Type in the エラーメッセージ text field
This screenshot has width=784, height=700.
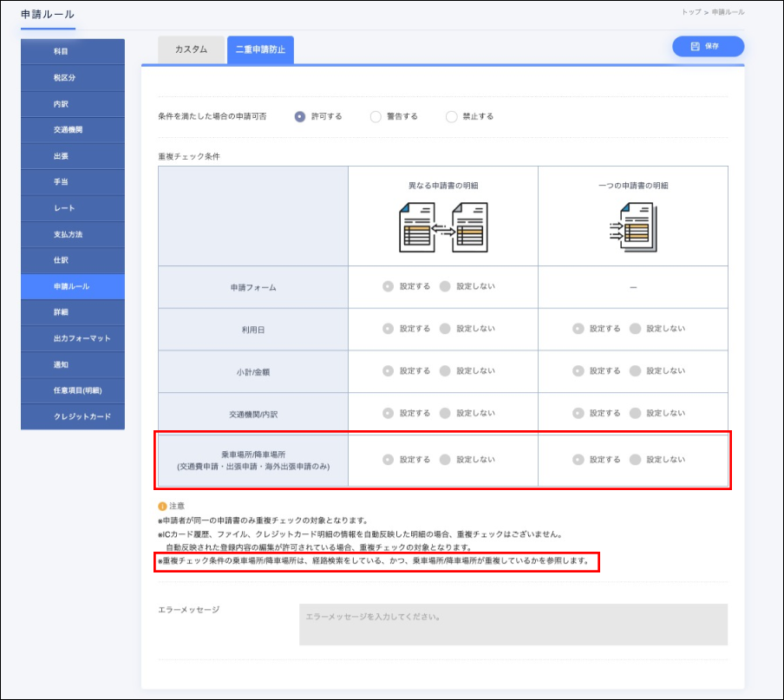click(513, 625)
